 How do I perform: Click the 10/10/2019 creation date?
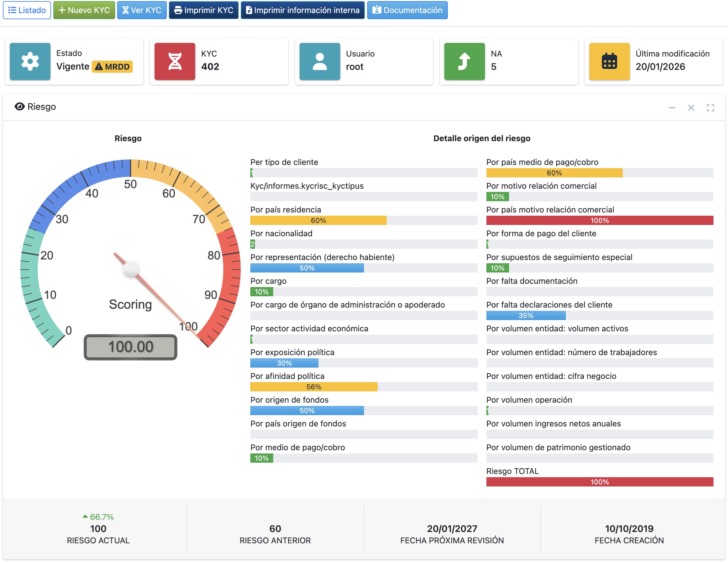coord(629,529)
